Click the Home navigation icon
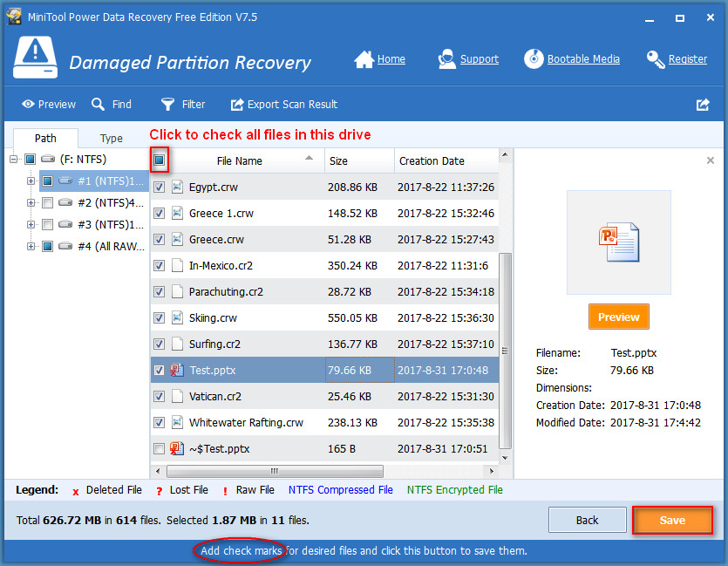This screenshot has height=566, width=728. click(x=364, y=58)
